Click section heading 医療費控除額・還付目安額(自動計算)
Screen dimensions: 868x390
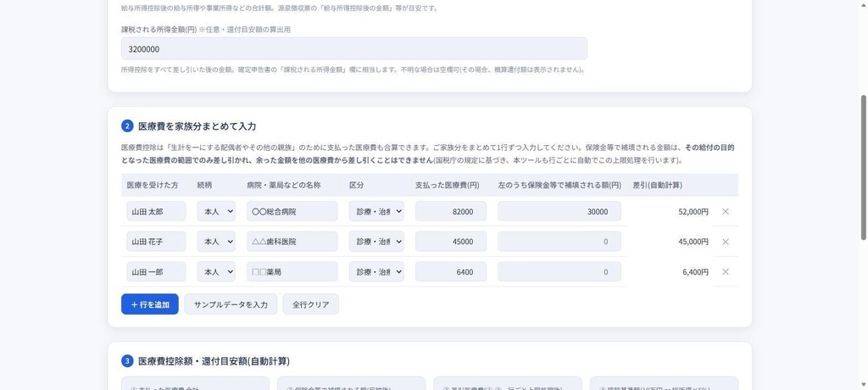click(x=214, y=361)
